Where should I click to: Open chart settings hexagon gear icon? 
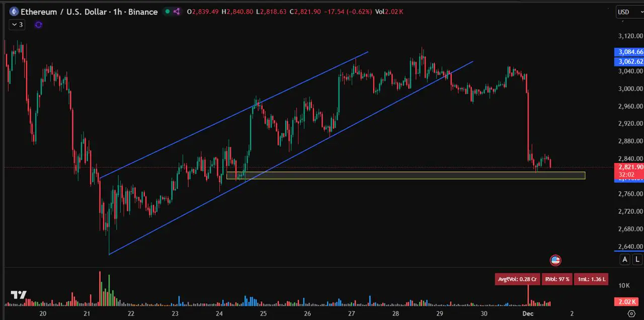(x=632, y=313)
